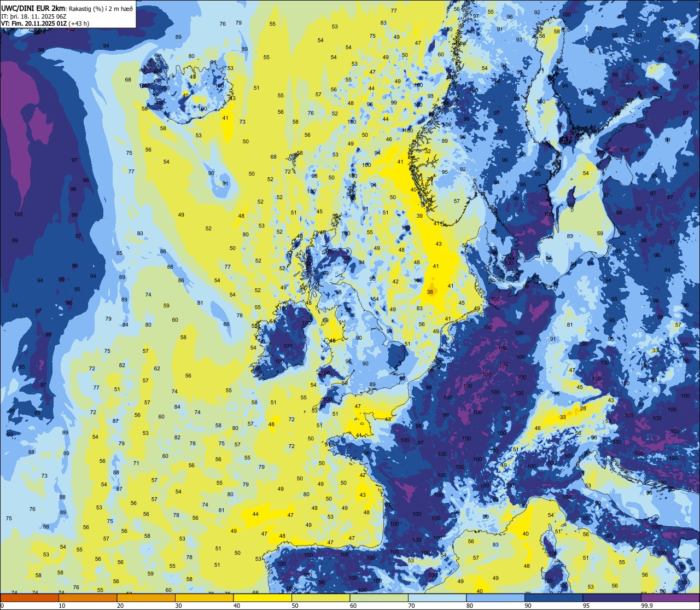Pick the light green 60–70 legend band
The width and height of the screenshot is (700, 610).
pos(379,597)
